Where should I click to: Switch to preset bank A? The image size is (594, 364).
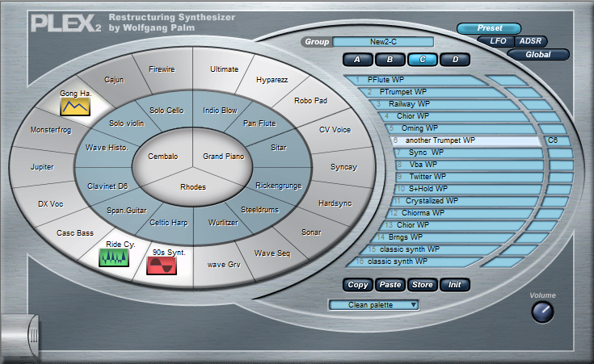click(357, 60)
